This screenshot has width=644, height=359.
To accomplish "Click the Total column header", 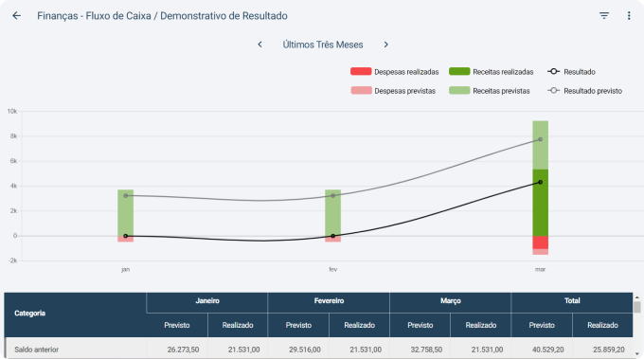I will point(572,302).
